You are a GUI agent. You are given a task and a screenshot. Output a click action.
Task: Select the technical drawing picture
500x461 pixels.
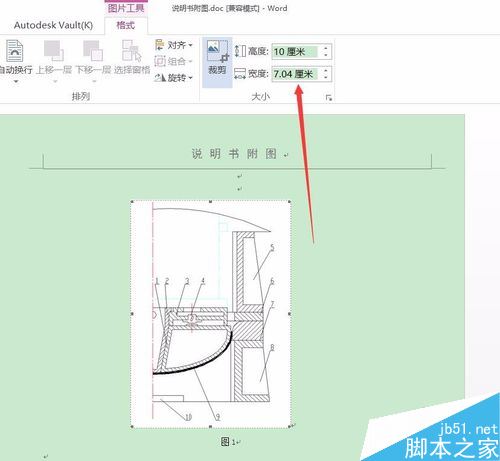[211, 314]
